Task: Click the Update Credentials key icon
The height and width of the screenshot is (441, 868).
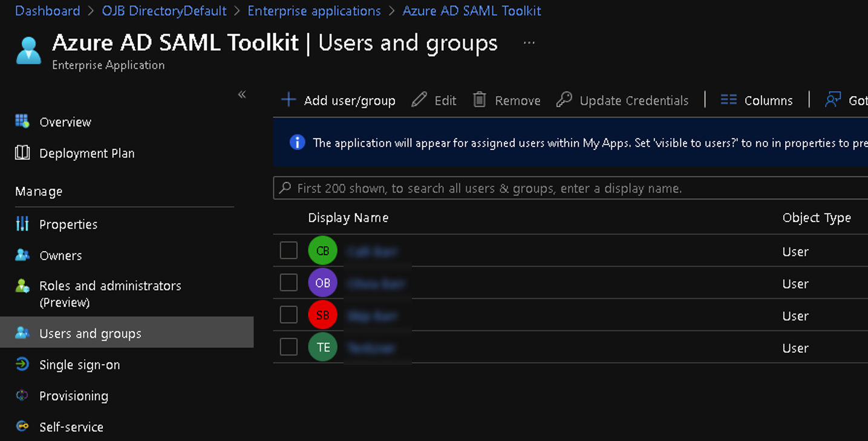Action: [564, 100]
